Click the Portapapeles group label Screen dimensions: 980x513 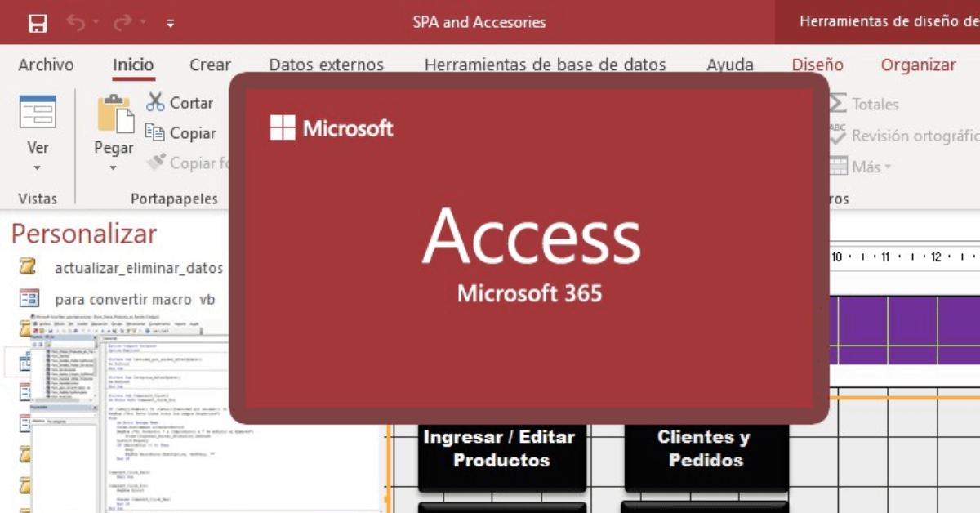pos(175,199)
